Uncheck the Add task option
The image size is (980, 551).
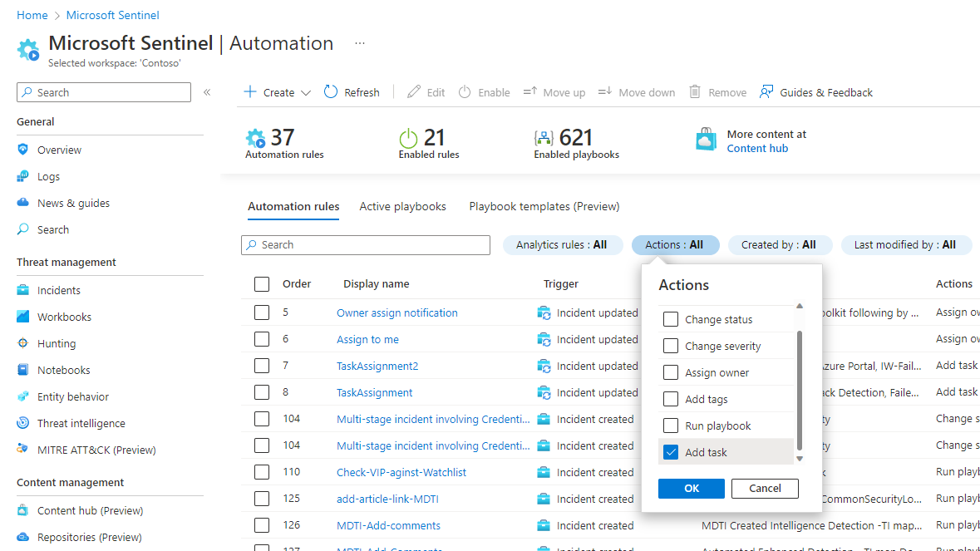[x=671, y=451]
